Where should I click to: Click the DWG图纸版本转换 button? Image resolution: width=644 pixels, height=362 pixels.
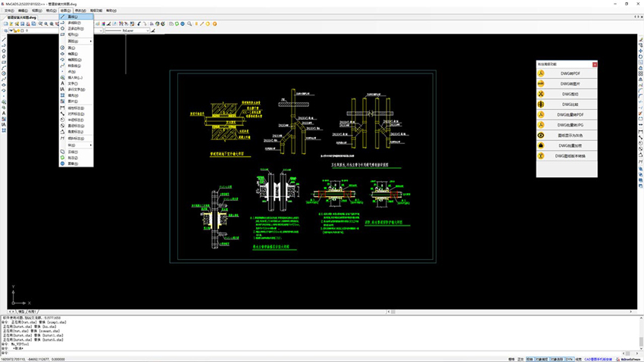(567, 156)
